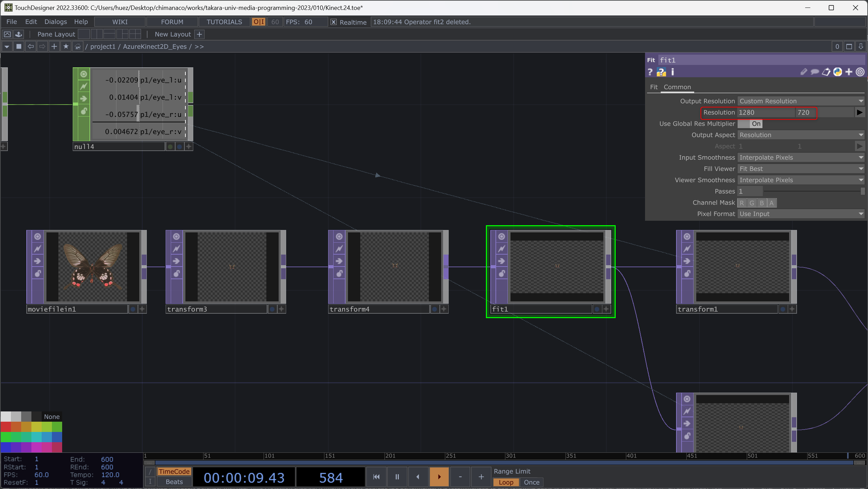Switch to the Fit parameter tab
This screenshot has height=489, width=868.
point(654,87)
